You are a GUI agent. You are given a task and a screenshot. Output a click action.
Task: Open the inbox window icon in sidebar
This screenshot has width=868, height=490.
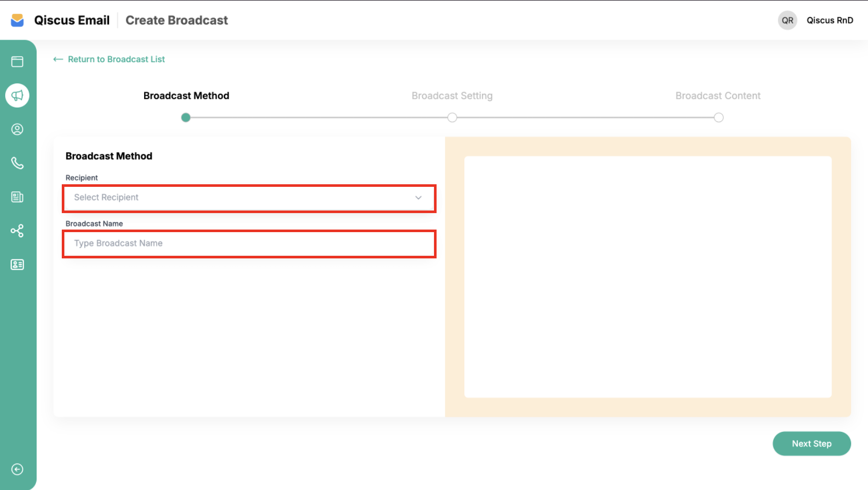[18, 62]
